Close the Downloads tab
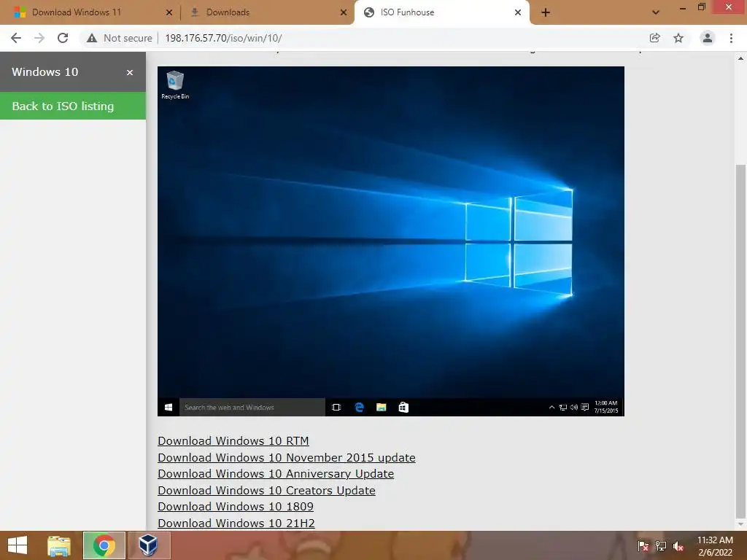 click(x=344, y=12)
